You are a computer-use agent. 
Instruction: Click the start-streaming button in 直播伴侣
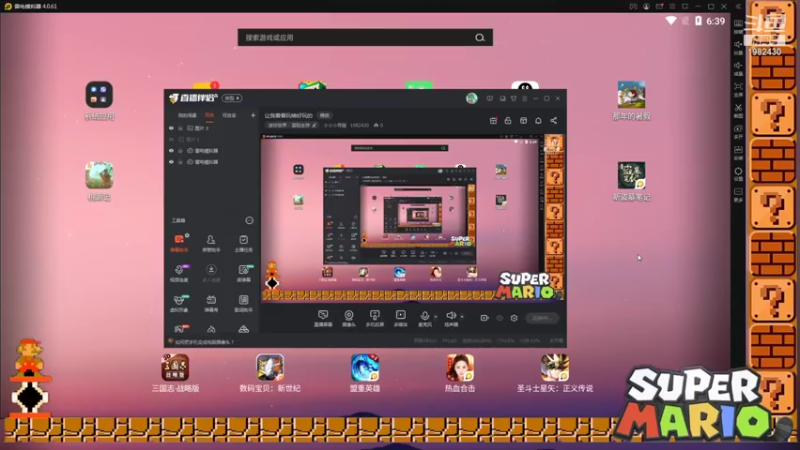click(542, 318)
